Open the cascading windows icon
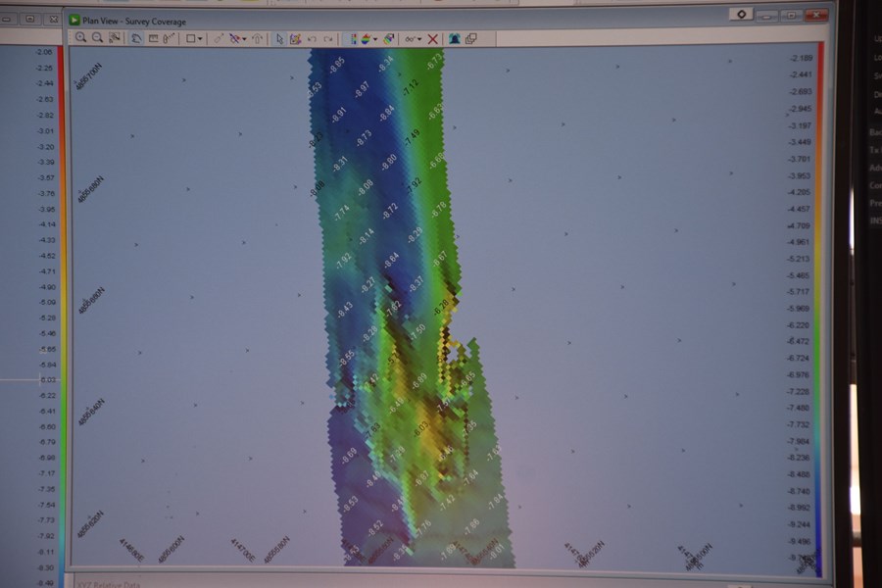The height and width of the screenshot is (588, 882). (x=471, y=38)
